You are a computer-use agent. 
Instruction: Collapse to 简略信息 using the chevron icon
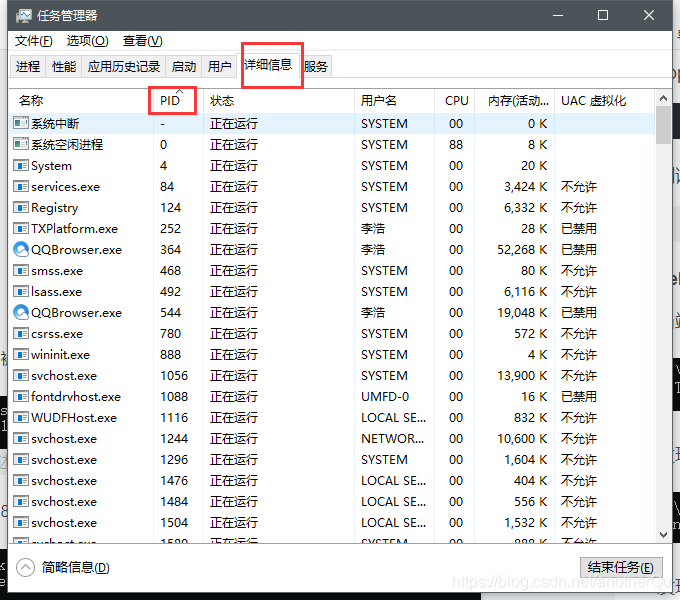pos(25,567)
